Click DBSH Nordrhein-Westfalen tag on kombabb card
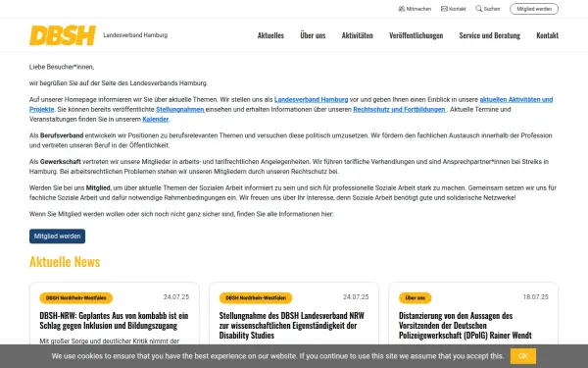 point(76,297)
